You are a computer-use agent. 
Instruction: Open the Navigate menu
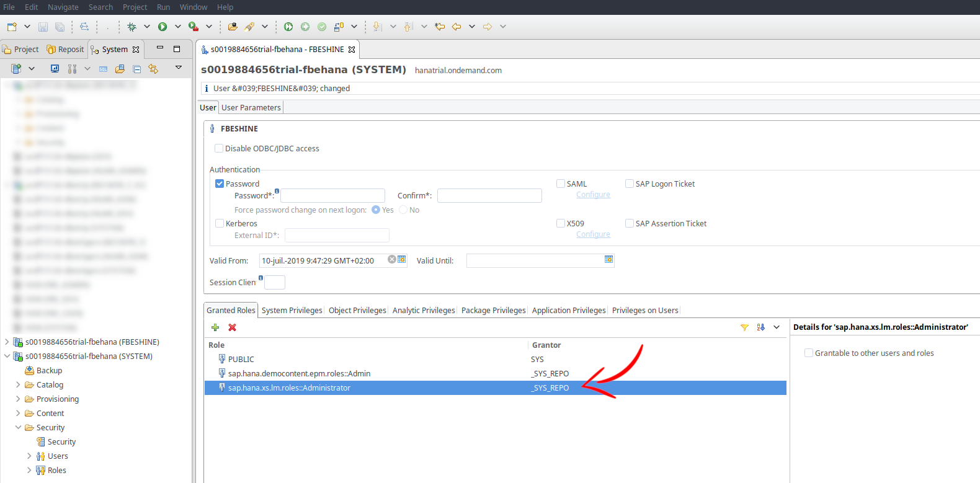tap(63, 7)
